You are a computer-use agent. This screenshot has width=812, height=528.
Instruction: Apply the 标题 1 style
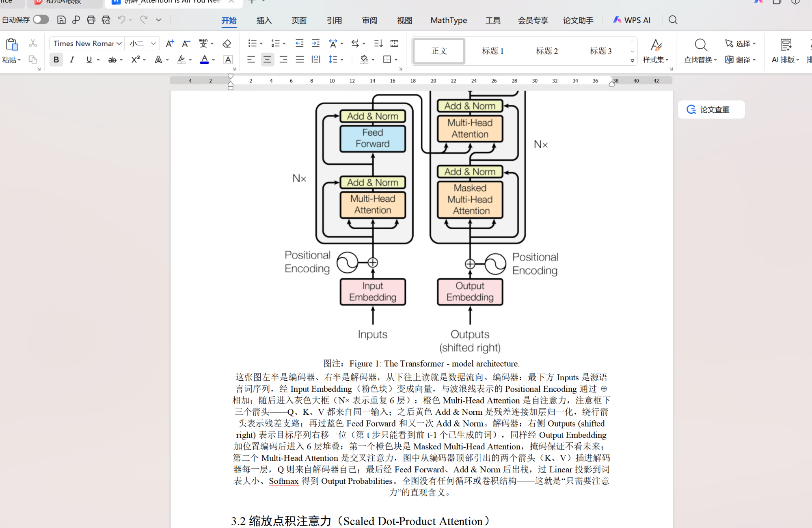tap(493, 51)
